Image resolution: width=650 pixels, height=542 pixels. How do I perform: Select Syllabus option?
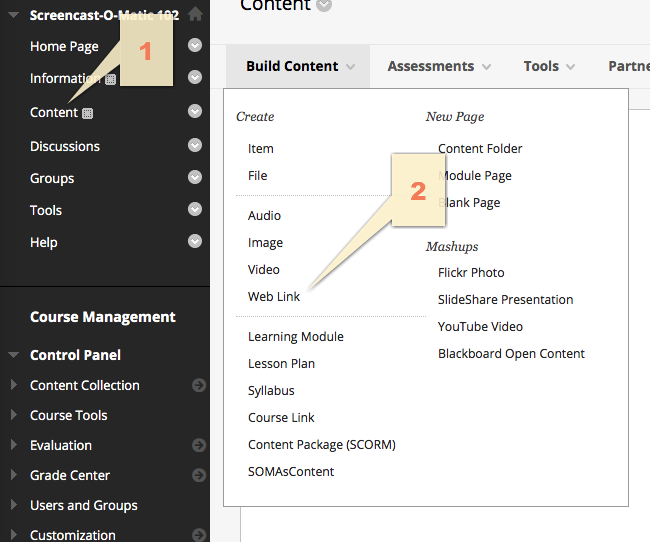click(x=271, y=391)
